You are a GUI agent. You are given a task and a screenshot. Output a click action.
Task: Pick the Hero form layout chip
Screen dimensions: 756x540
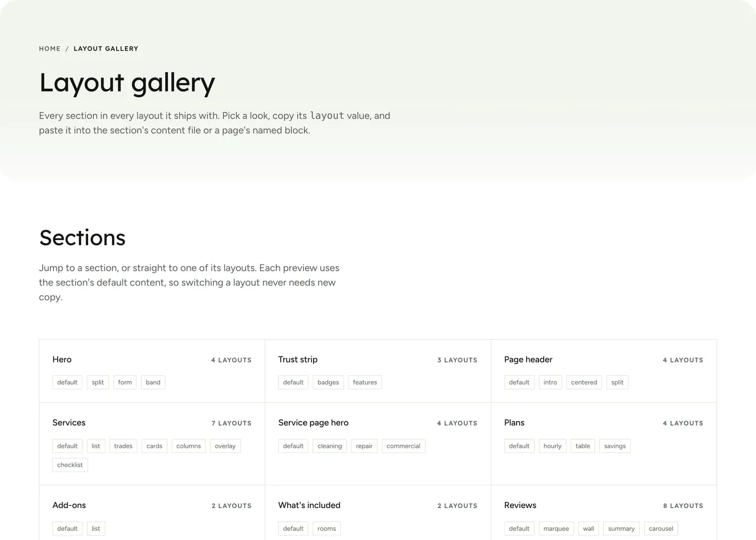tap(125, 382)
